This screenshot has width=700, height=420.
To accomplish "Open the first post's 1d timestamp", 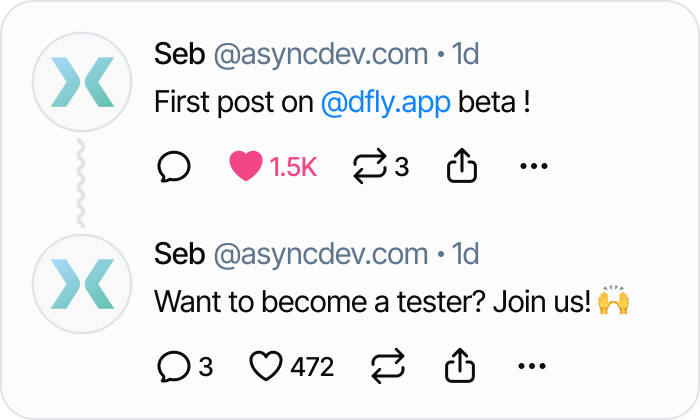I will [465, 55].
